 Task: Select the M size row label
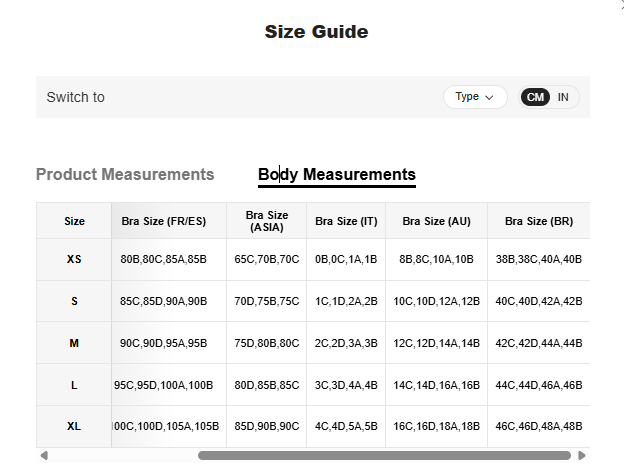coord(74,343)
